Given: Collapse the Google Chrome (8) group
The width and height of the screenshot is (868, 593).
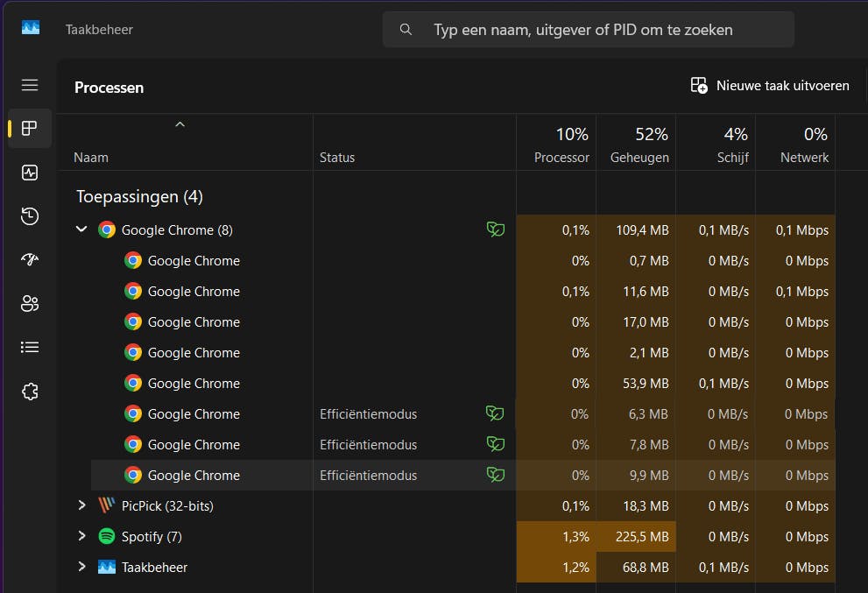Looking at the screenshot, I should point(81,229).
